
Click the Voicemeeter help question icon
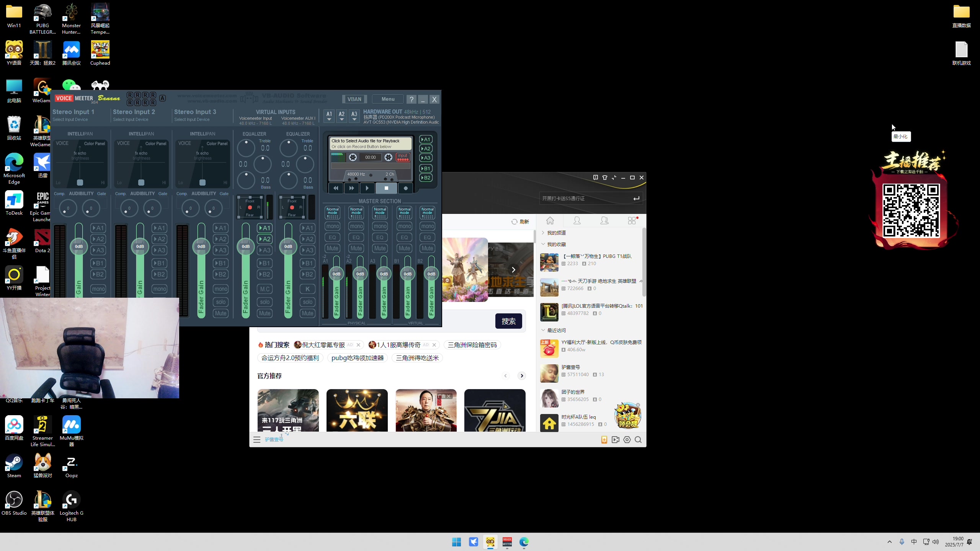point(412,99)
